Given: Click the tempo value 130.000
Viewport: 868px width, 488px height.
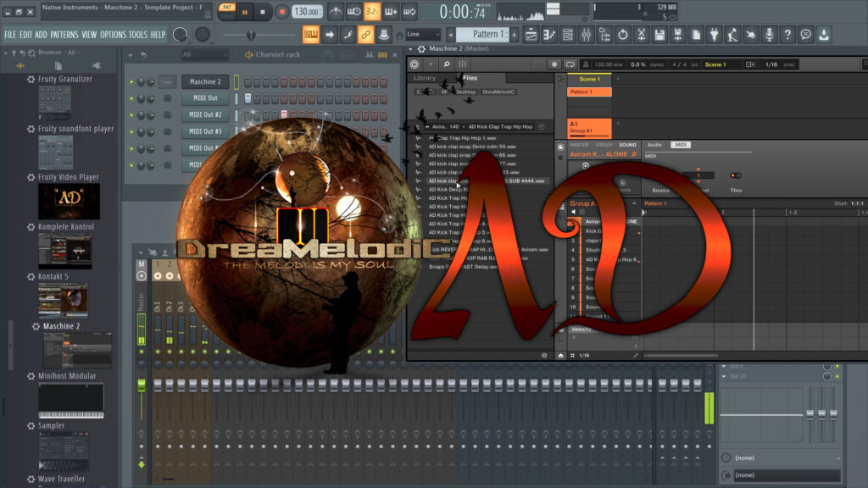Looking at the screenshot, I should coord(307,12).
